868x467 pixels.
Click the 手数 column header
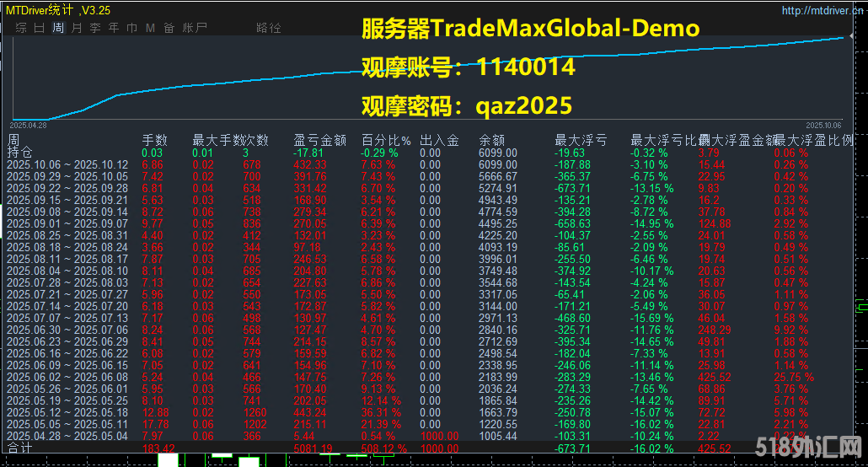154,140
